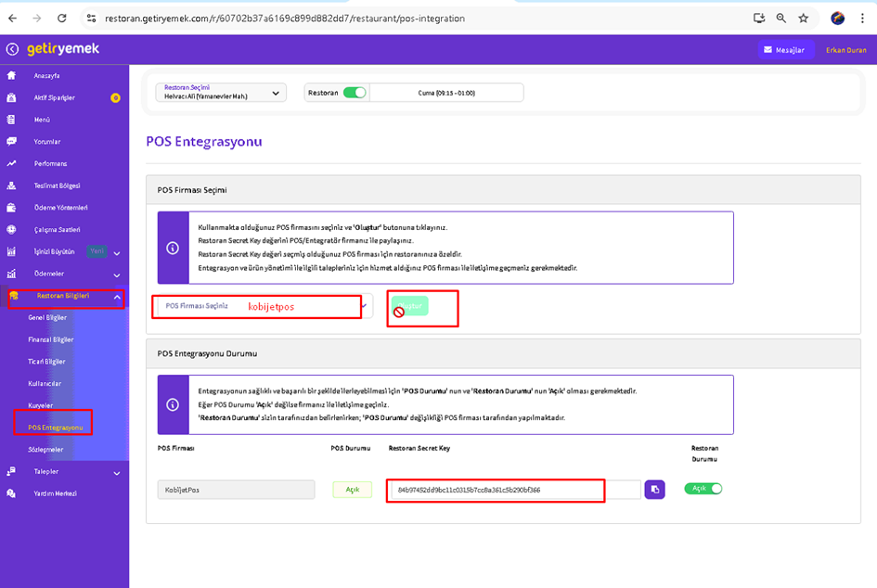Open the browser three-dot menu
Viewport: 877px width, 588px height.
(862, 19)
